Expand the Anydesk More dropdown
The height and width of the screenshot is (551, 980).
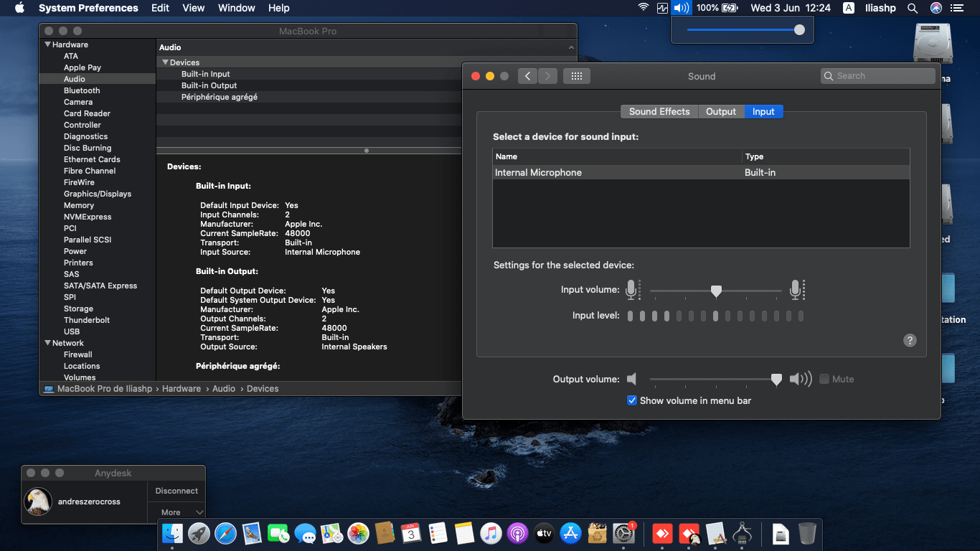click(176, 512)
